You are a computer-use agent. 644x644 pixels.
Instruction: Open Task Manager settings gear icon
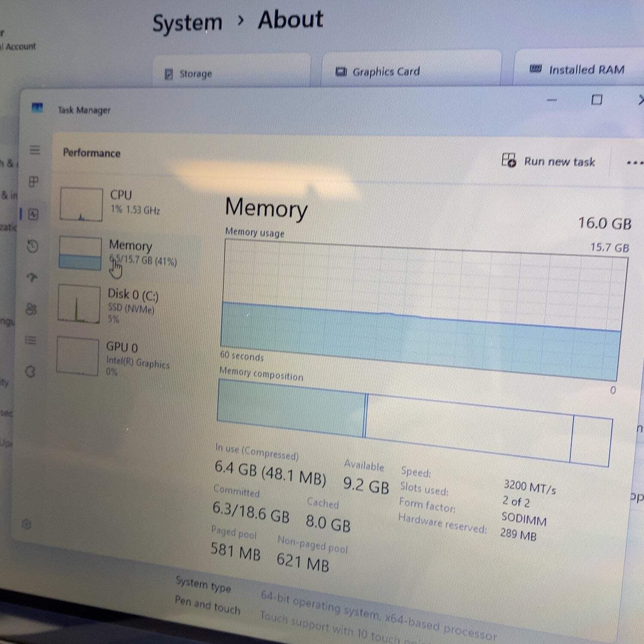click(x=27, y=524)
